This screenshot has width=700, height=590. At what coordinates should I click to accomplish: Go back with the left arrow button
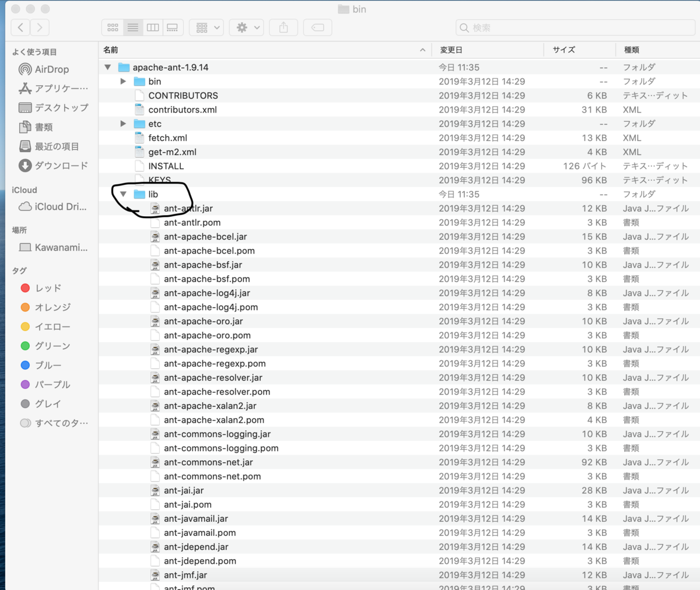tap(21, 27)
